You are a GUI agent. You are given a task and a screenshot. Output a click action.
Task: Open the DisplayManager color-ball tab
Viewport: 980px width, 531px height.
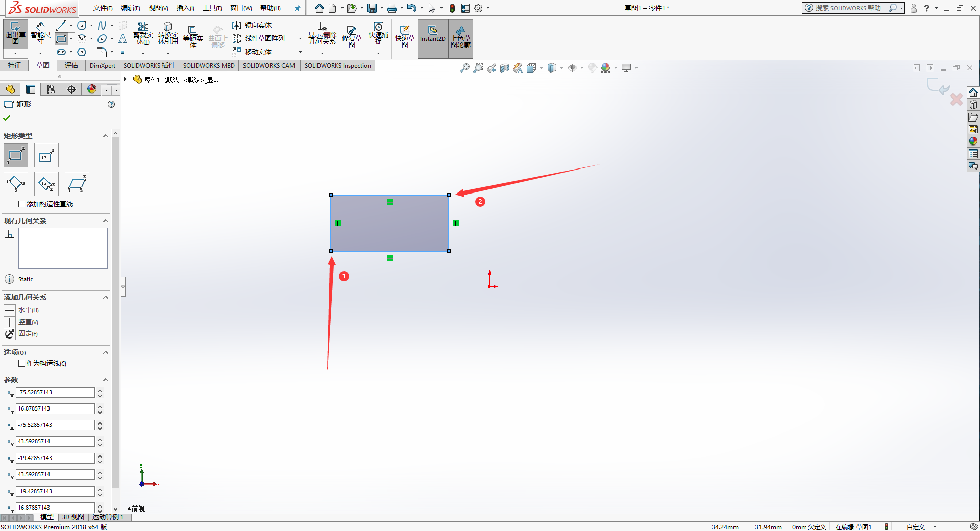tap(92, 89)
